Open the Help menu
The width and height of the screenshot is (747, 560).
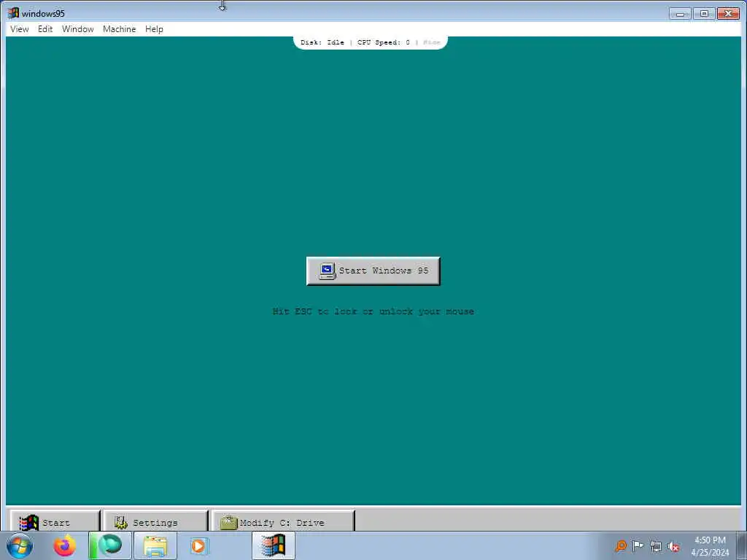(154, 29)
